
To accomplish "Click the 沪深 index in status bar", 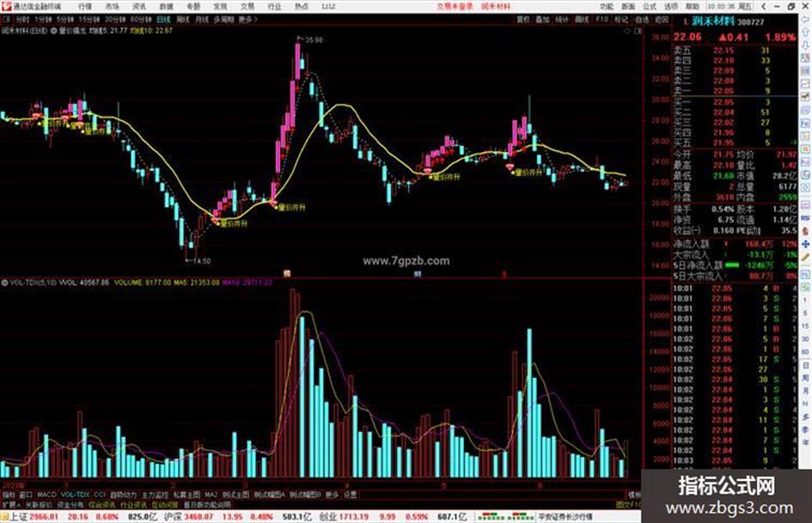I will [x=173, y=517].
